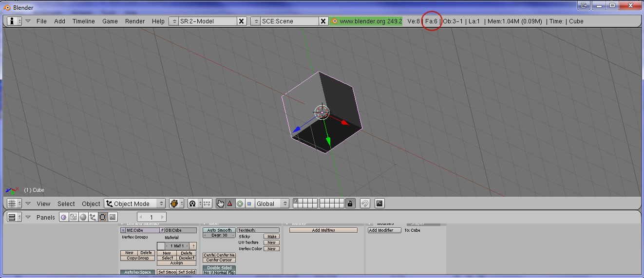The image size is (644, 278).
Task: Select the red triangle translate manipulator mode
Action: [x=230, y=204]
